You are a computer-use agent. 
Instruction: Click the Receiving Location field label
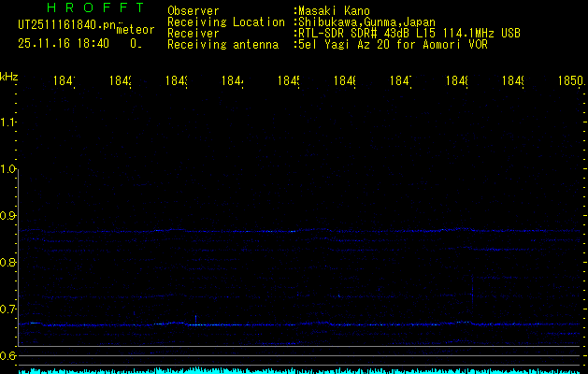pyautogui.click(x=226, y=22)
